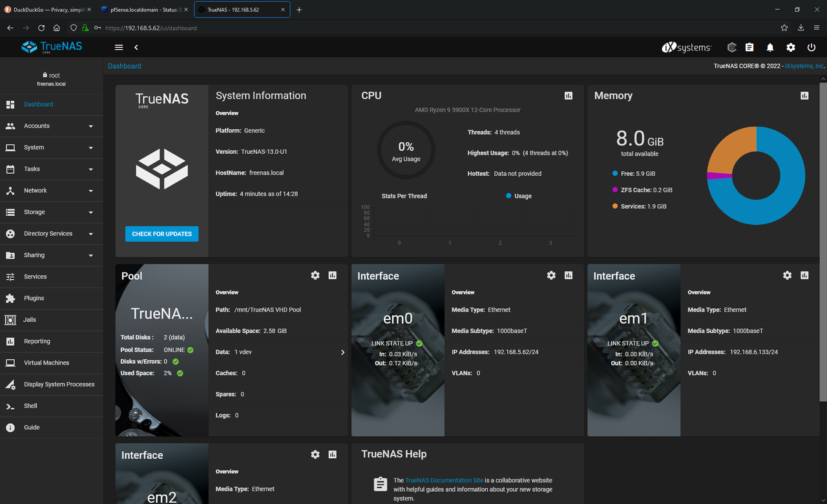Open Display System Processes
Image resolution: width=827 pixels, height=504 pixels.
tap(52, 384)
